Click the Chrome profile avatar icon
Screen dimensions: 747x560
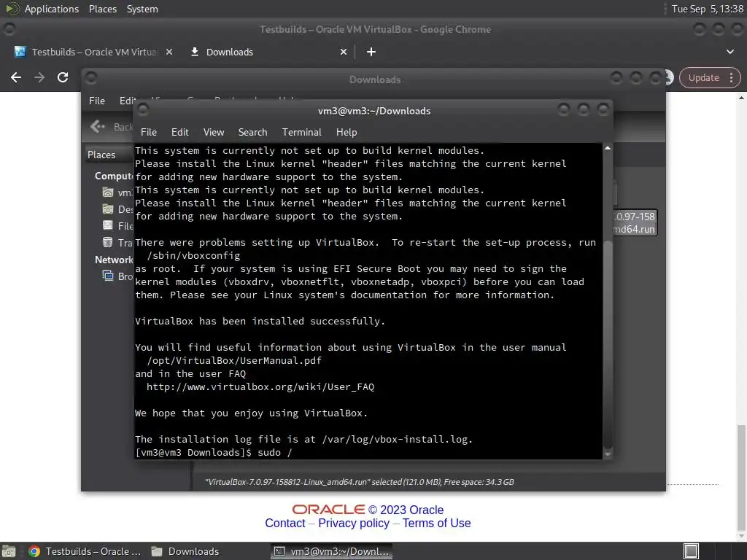(x=669, y=77)
